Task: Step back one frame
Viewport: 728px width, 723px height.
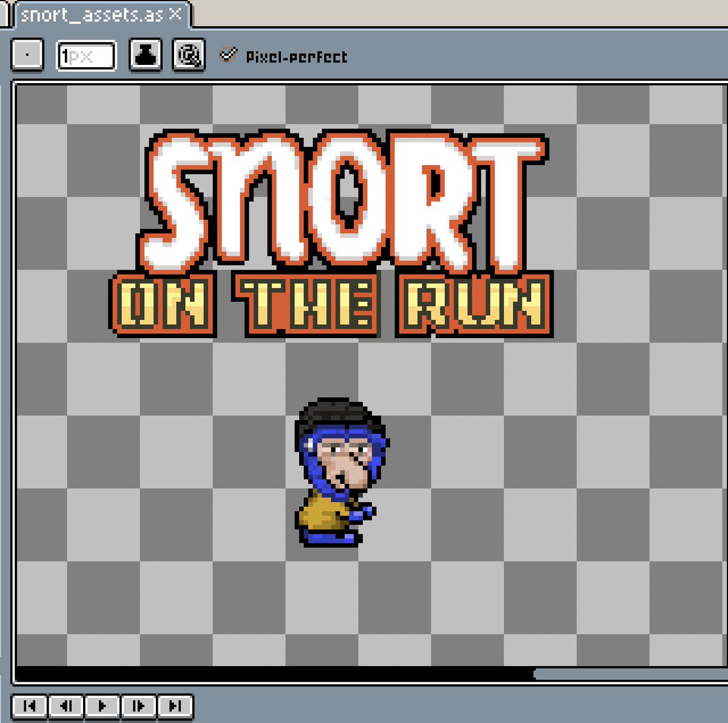Action: [67, 706]
